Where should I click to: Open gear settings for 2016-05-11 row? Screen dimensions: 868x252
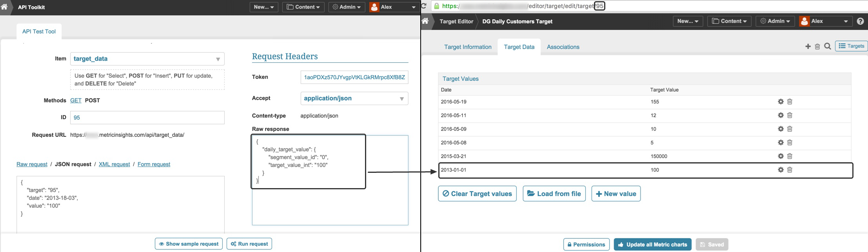pyautogui.click(x=781, y=115)
